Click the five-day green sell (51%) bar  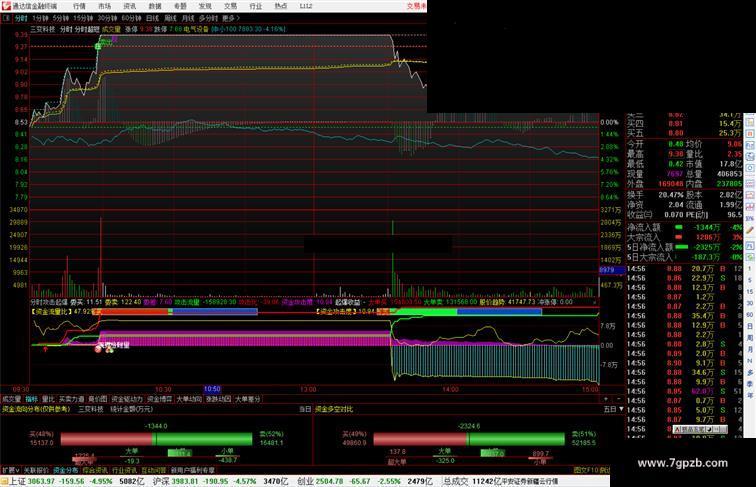tap(516, 439)
